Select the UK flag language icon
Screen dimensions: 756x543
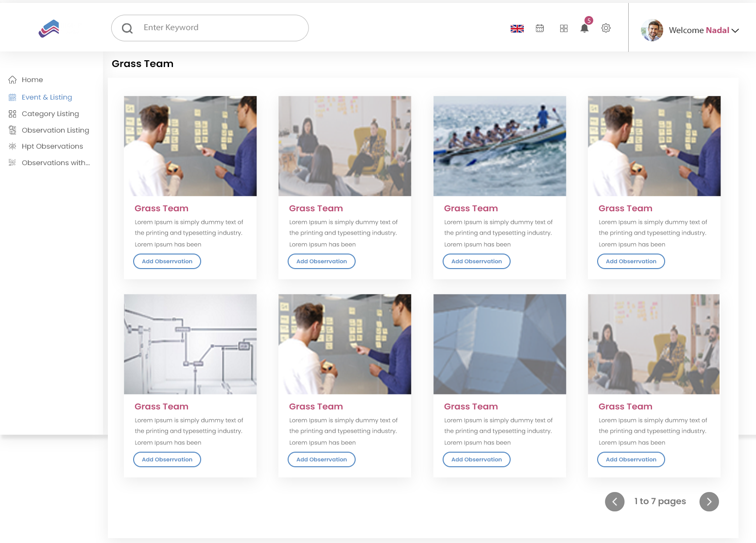pyautogui.click(x=517, y=28)
